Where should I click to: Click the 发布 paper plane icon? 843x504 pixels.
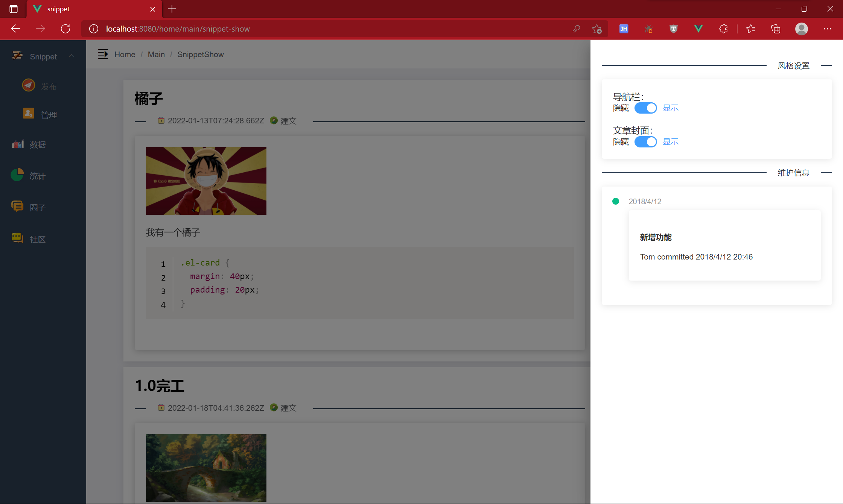pyautogui.click(x=29, y=85)
